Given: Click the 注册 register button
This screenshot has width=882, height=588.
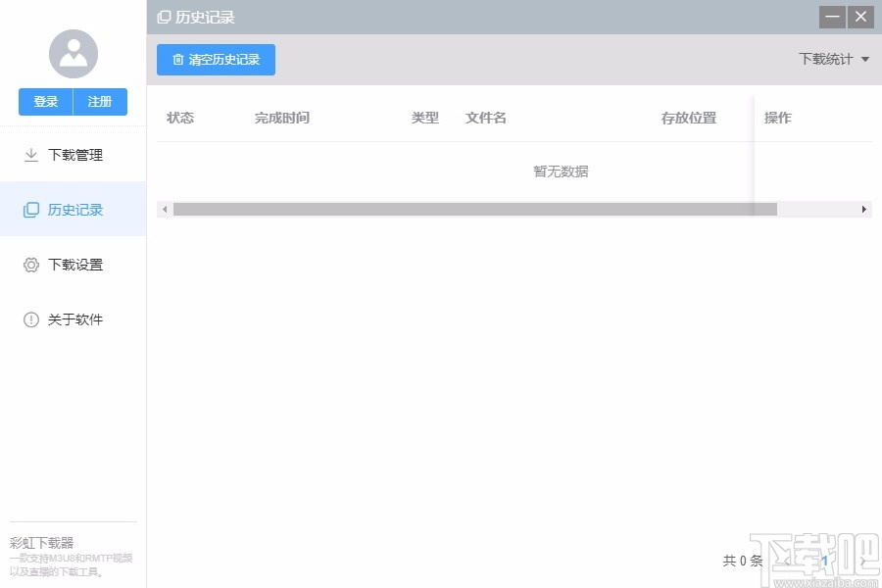Looking at the screenshot, I should point(100,101).
